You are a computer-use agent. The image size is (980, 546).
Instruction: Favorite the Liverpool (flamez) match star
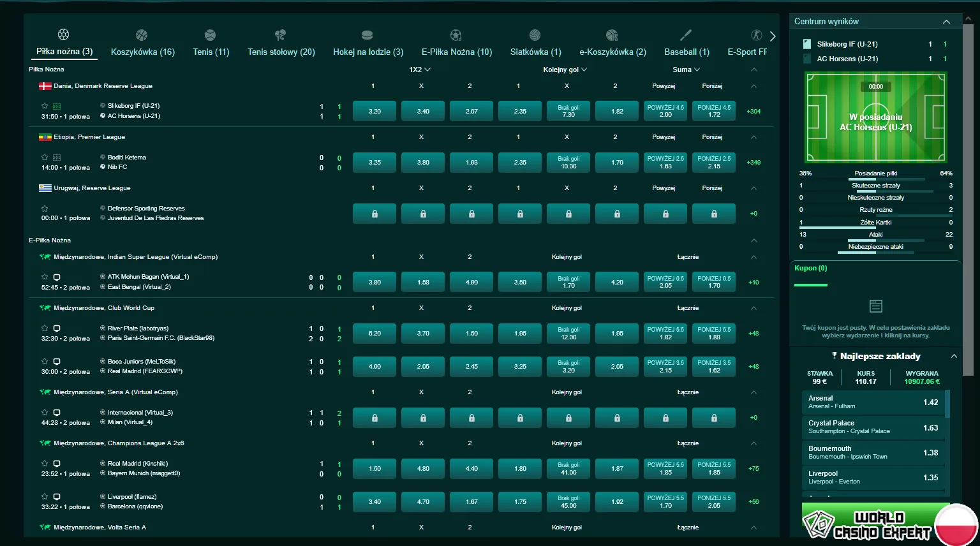click(x=45, y=496)
